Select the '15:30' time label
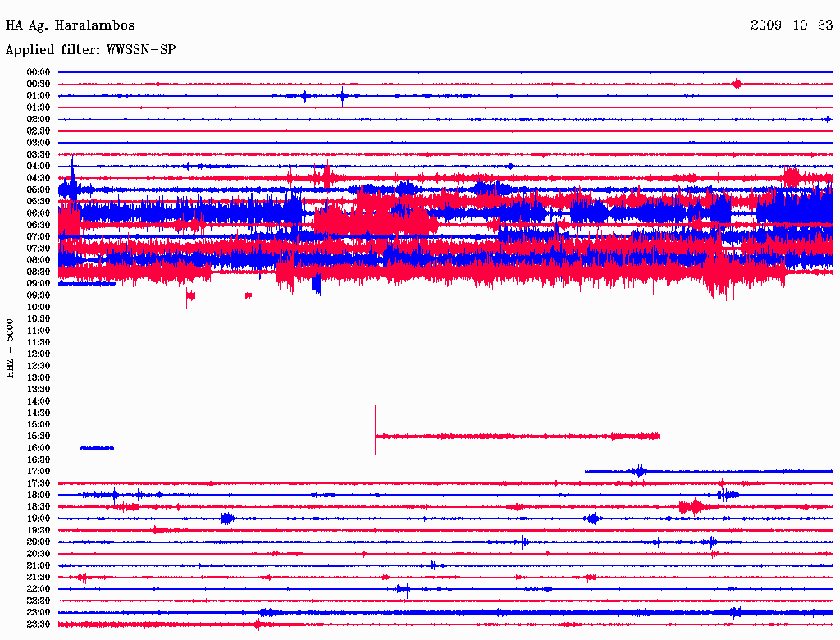Screen dimensions: 840x640 click(39, 436)
